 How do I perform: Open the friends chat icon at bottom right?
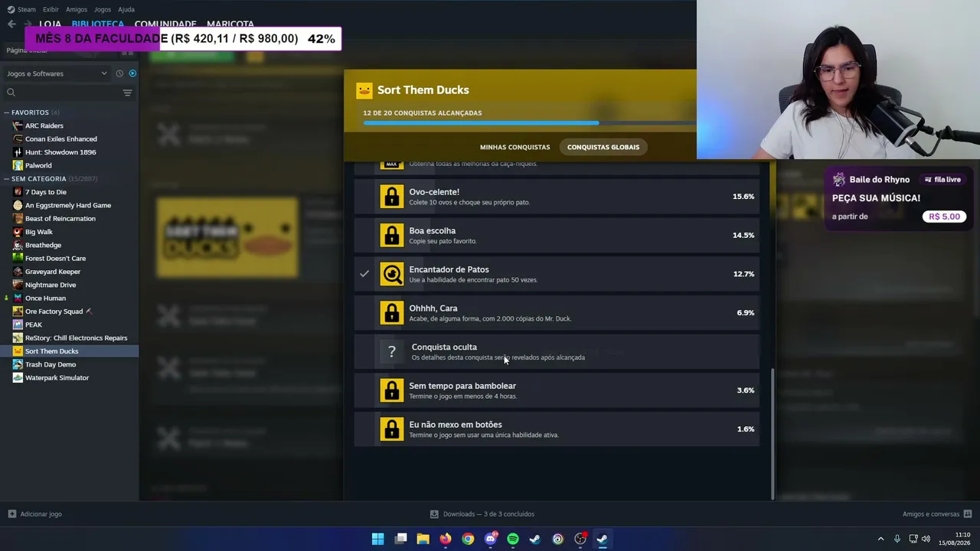(x=968, y=514)
